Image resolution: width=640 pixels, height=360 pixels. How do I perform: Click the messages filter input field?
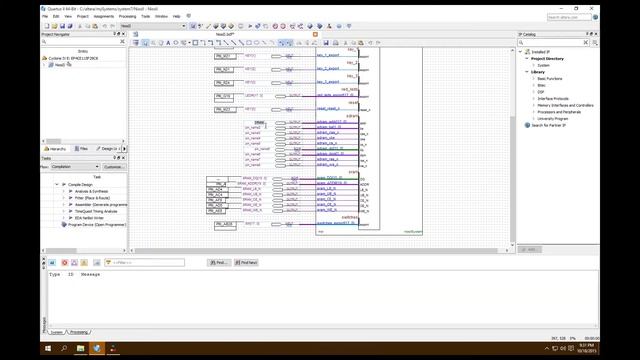tap(145, 262)
